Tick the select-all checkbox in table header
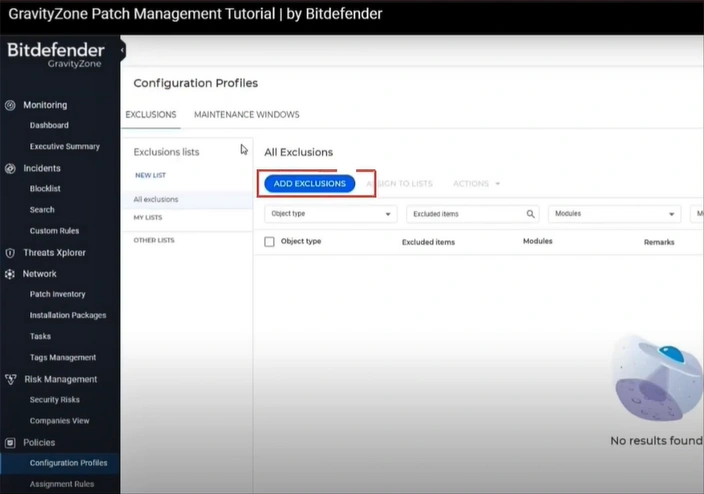This screenshot has width=704, height=494. [269, 242]
